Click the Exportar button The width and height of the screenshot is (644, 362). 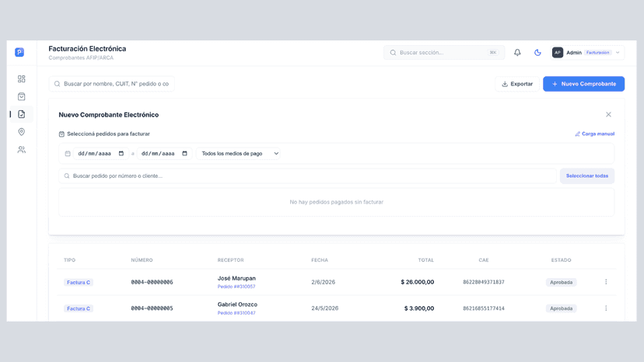click(517, 84)
